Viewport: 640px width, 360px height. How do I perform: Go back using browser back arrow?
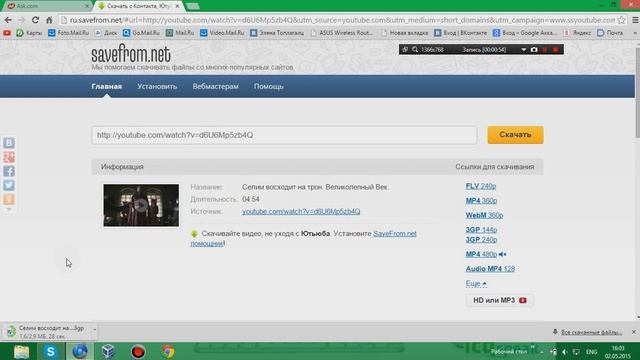[x=8, y=20]
